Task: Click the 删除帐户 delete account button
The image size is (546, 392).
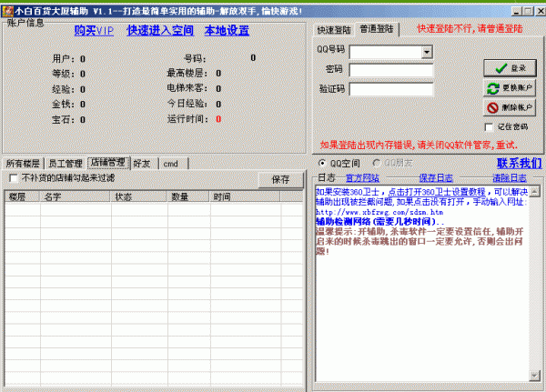Action: [x=510, y=107]
